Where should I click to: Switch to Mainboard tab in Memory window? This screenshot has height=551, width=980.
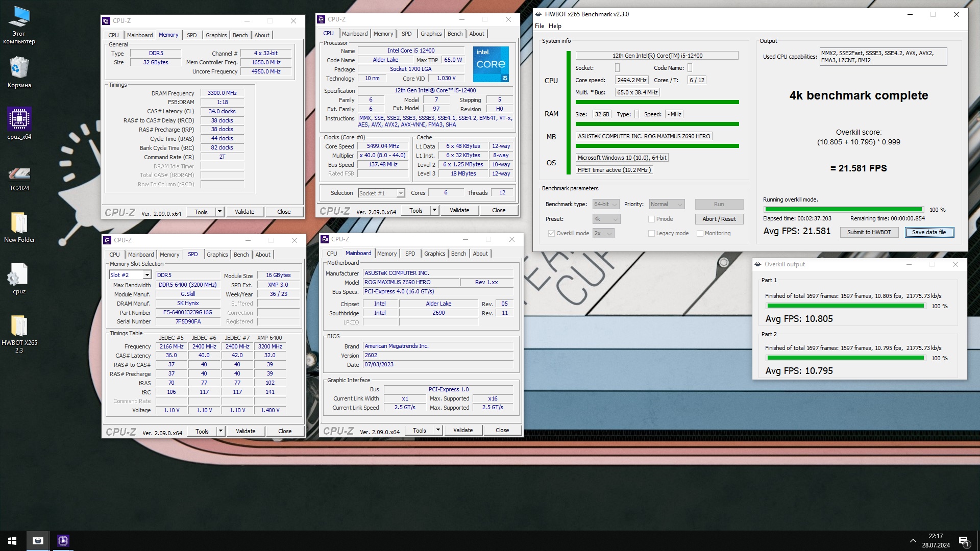click(x=140, y=35)
